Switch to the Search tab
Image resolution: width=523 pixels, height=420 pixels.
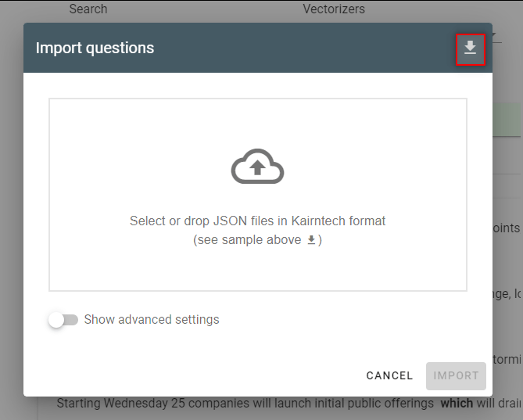point(88,9)
